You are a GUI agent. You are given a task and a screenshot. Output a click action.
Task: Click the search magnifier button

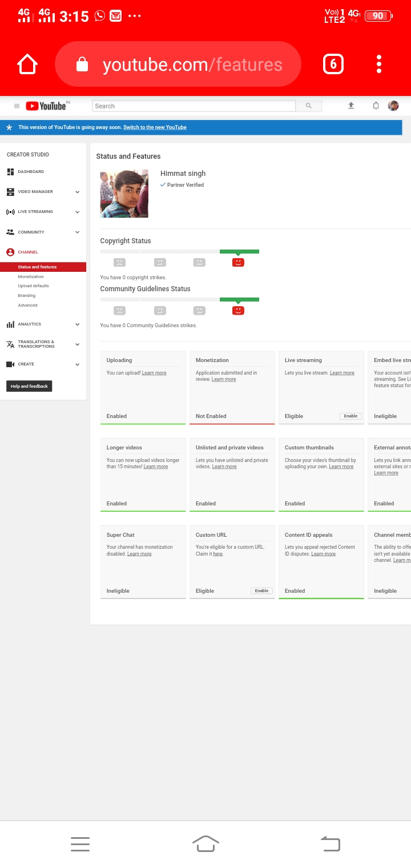click(309, 106)
